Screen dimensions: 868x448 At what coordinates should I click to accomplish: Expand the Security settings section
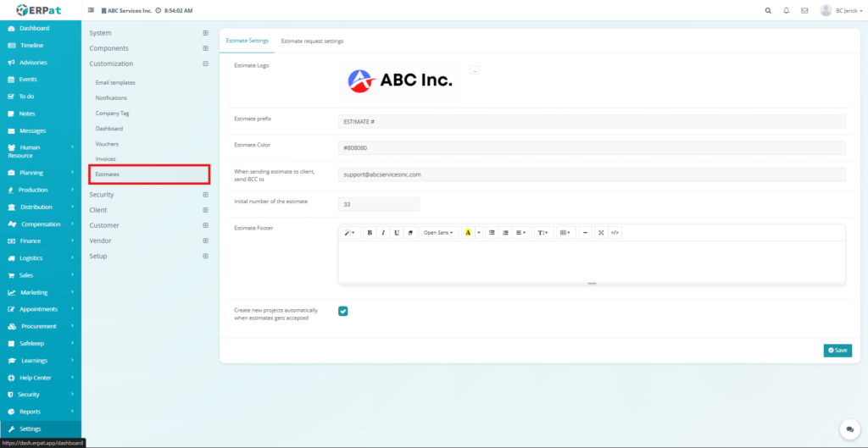click(205, 195)
